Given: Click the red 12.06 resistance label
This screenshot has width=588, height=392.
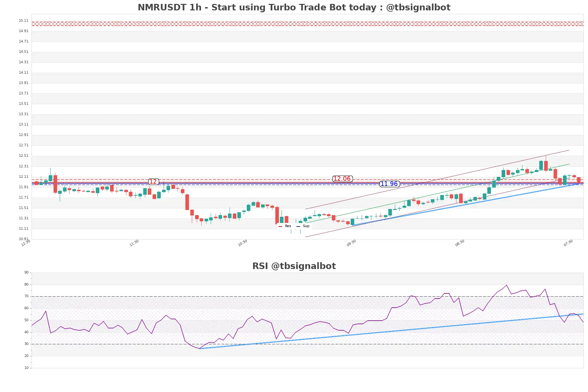Looking at the screenshot, I should click(x=342, y=179).
